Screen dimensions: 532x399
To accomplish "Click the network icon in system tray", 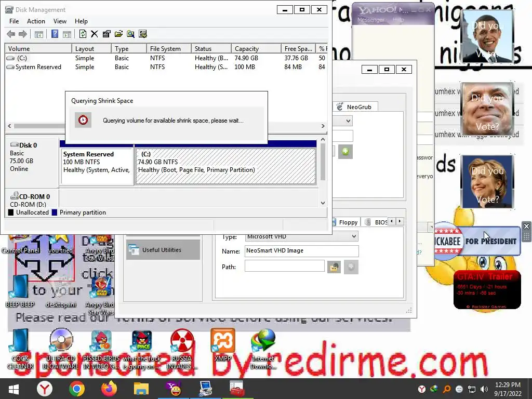I will pos(472,389).
